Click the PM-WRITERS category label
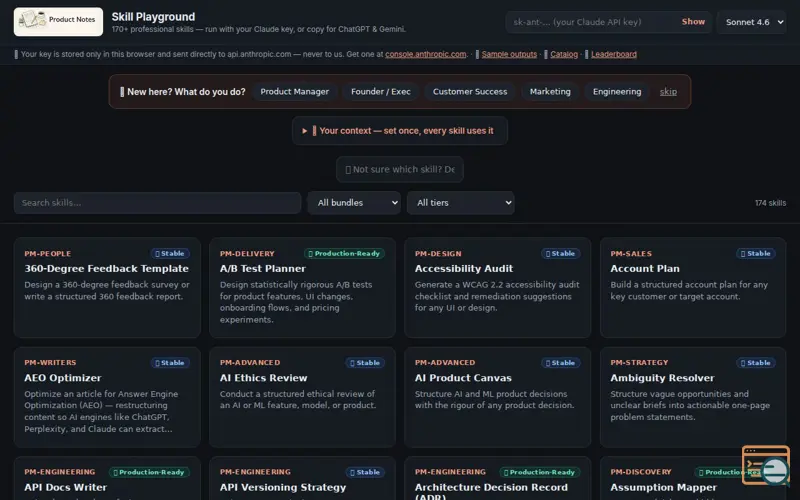This screenshot has width=800, height=500. [50, 363]
